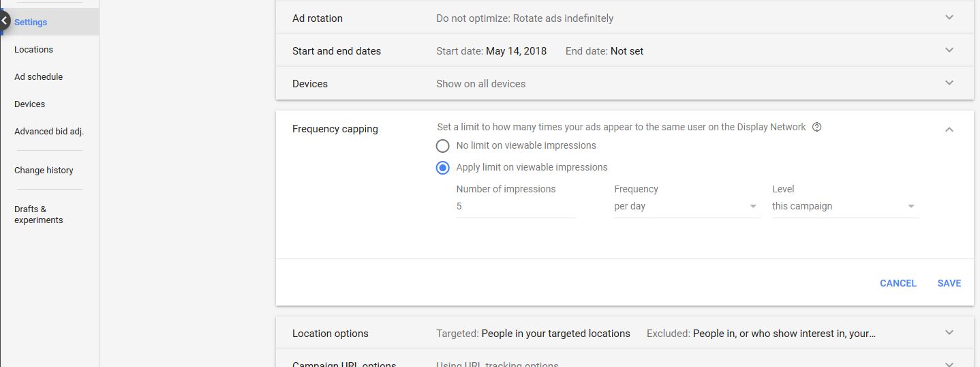
Task: Expand the Start and end dates section
Action: [949, 50]
